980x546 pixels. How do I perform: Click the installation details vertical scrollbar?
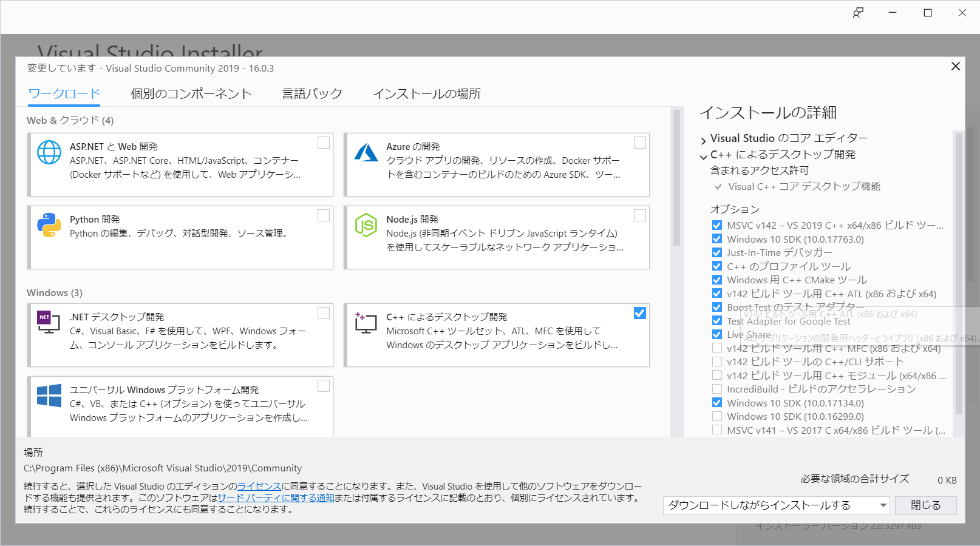(959, 273)
